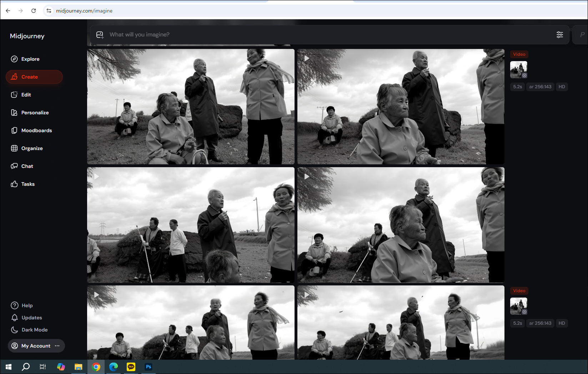Image resolution: width=588 pixels, height=374 pixels.
Task: Open the source image thumbnail under the second Video tag
Action: click(x=519, y=306)
